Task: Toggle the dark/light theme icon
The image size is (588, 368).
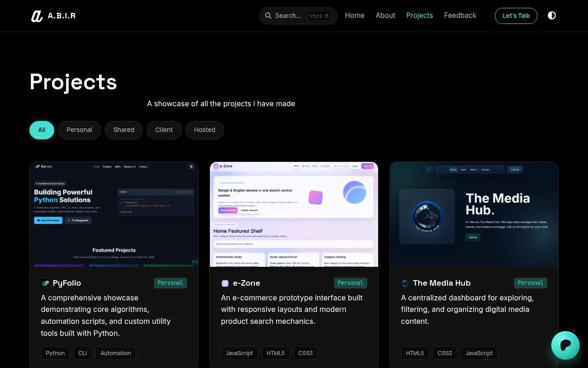Action: [x=552, y=16]
